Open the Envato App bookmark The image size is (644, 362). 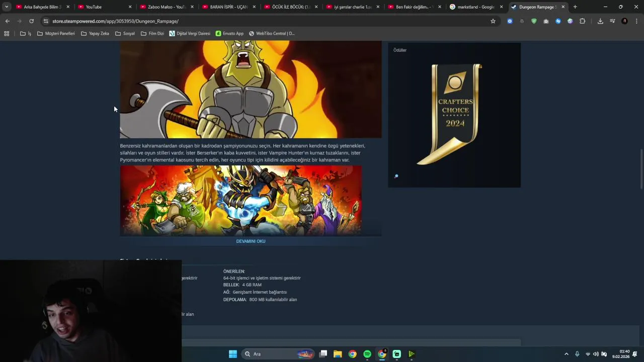pos(229,33)
